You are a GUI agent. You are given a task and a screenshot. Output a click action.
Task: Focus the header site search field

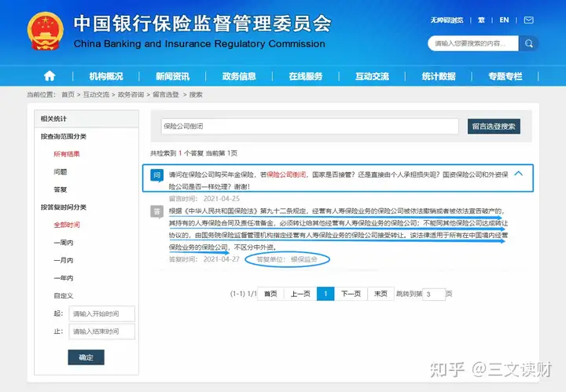(x=473, y=44)
